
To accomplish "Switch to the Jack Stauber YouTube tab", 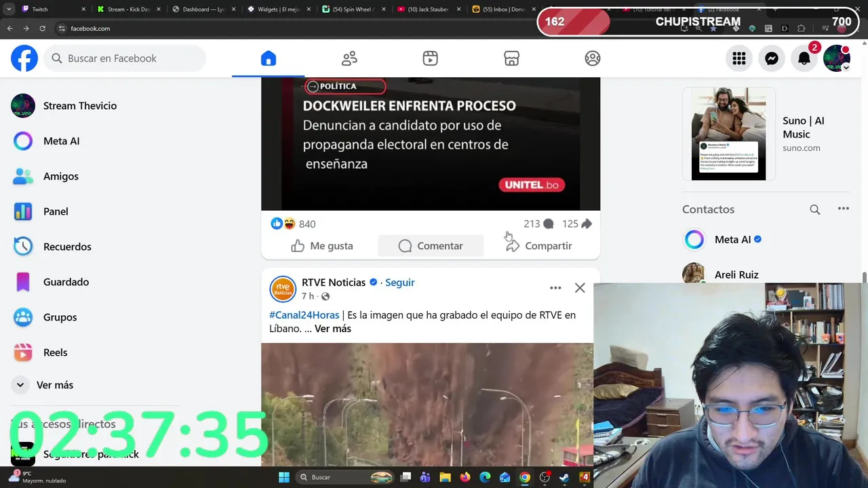I will pyautogui.click(x=428, y=9).
